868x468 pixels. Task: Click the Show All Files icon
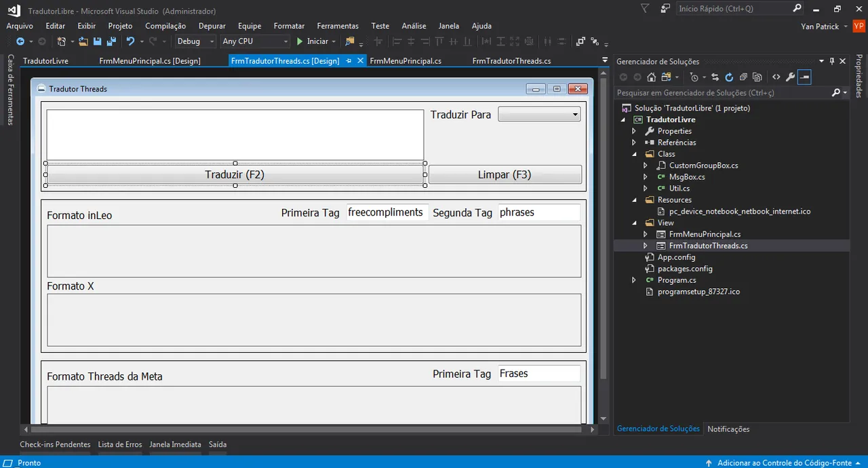[x=757, y=77]
